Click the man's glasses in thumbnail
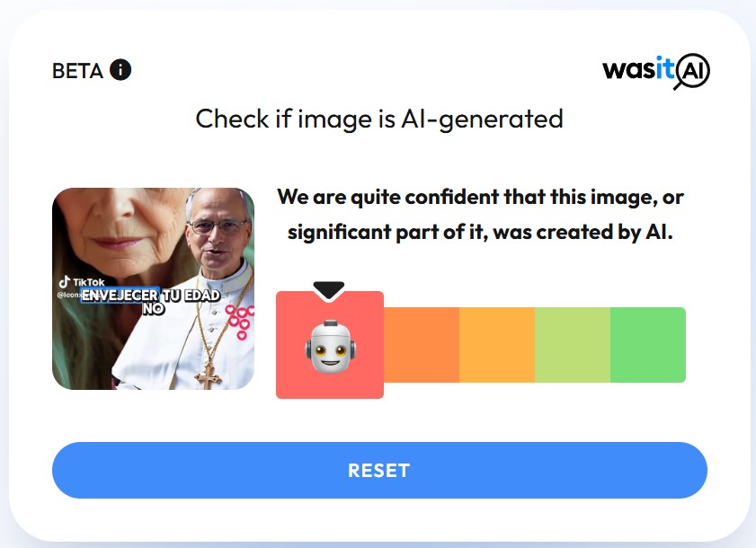Image resolution: width=756 pixels, height=548 pixels. pos(218,226)
